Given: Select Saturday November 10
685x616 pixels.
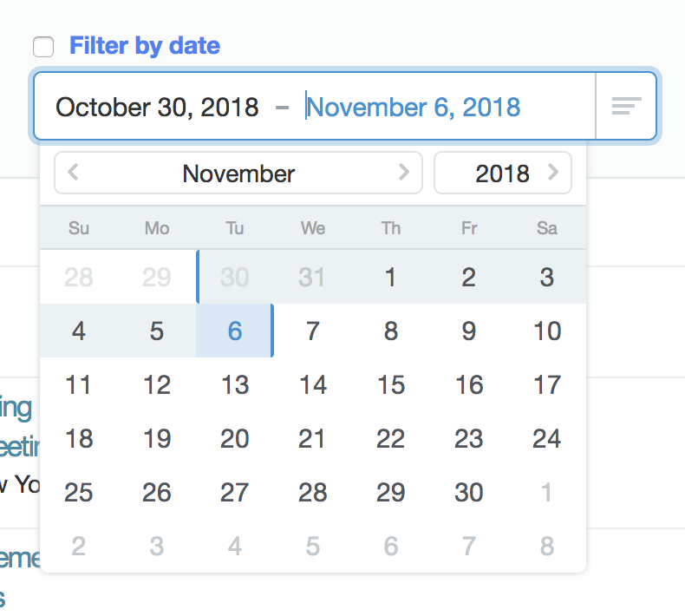Looking at the screenshot, I should tap(547, 331).
